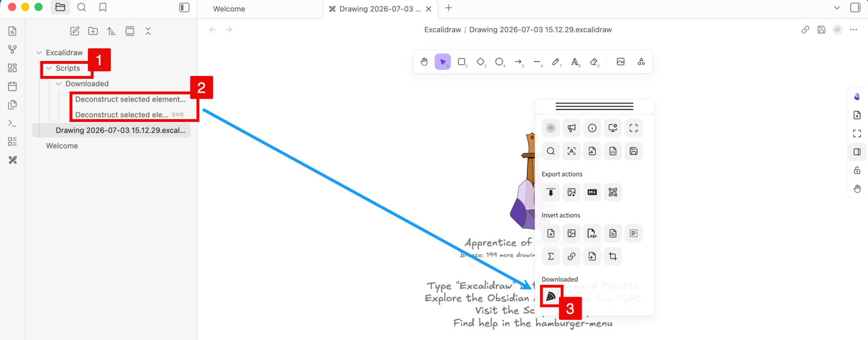Click the export image icon under Export actions
Screen dimensions: 868x340
click(572, 192)
